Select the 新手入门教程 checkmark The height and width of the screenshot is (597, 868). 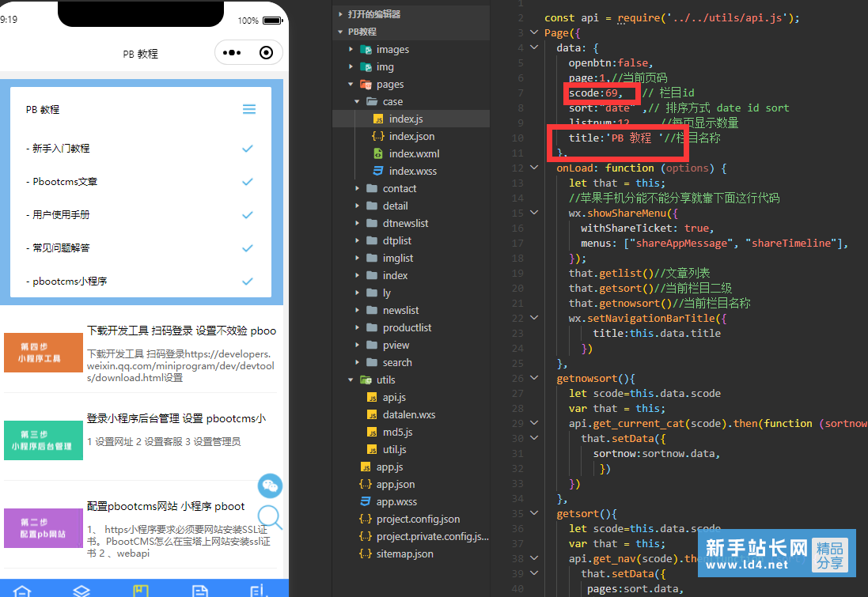[248, 149]
